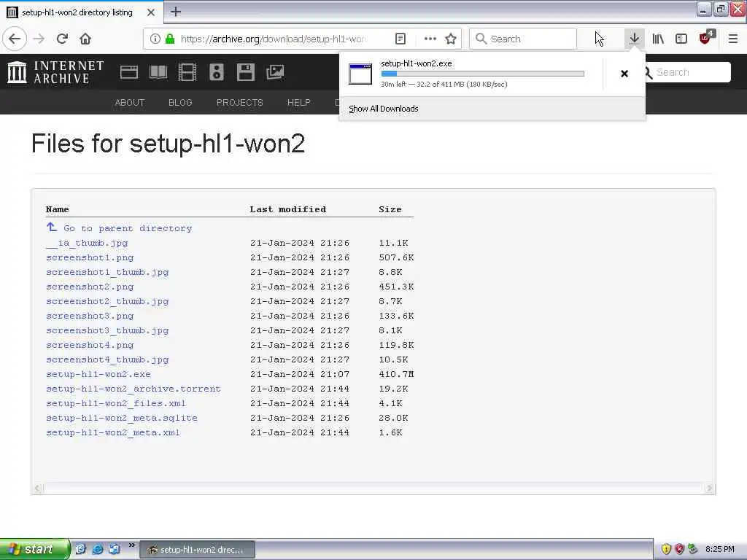Click the browser Forward arrow button

pyautogui.click(x=39, y=39)
